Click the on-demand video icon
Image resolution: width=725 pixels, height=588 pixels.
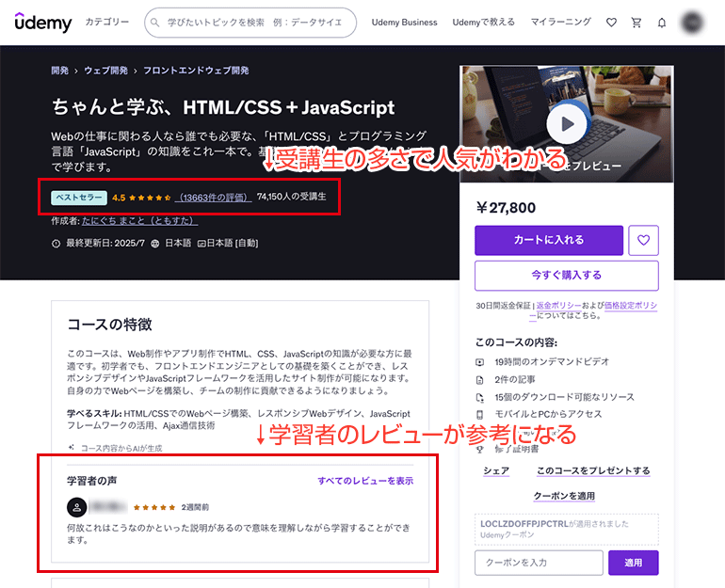[480, 362]
